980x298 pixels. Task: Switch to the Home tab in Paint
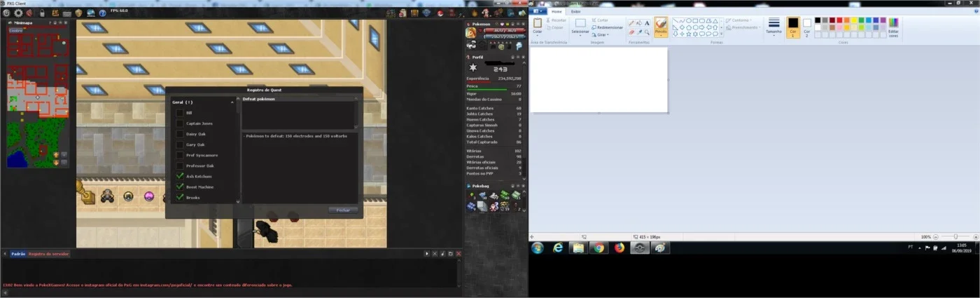556,11
